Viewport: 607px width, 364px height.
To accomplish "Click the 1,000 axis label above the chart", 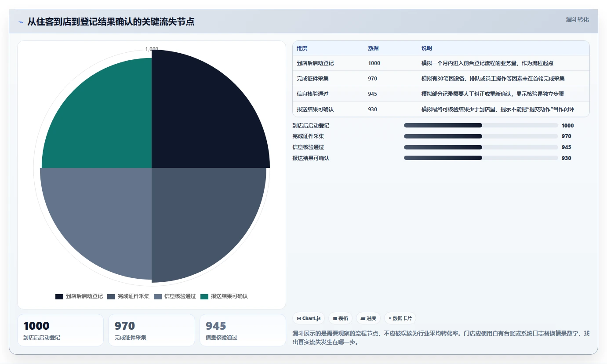I will point(152,49).
